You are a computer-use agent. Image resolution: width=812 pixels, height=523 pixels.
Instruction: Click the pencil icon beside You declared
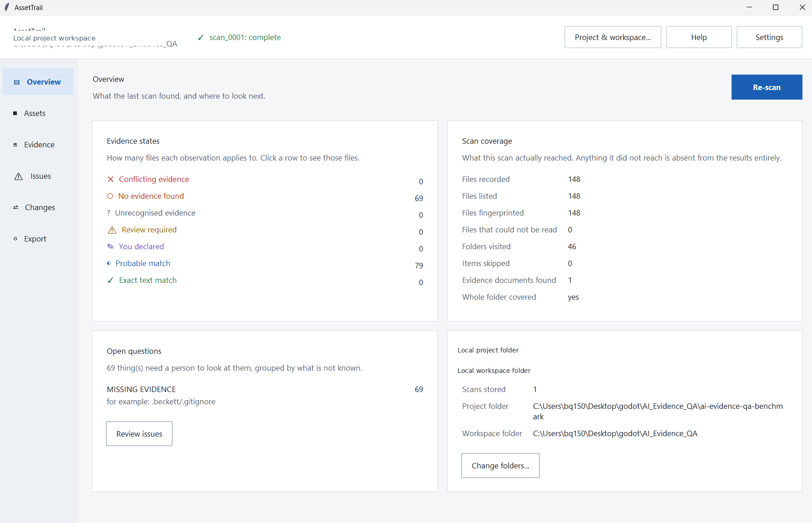click(x=110, y=246)
